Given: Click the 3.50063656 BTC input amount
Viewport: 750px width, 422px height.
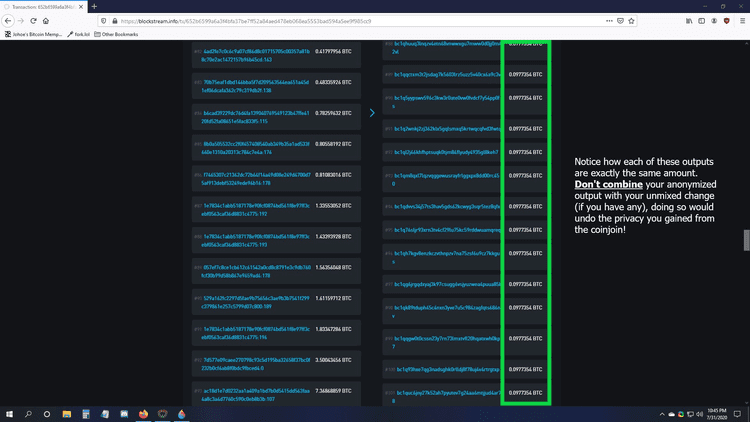Looking at the screenshot, I should [x=333, y=360].
